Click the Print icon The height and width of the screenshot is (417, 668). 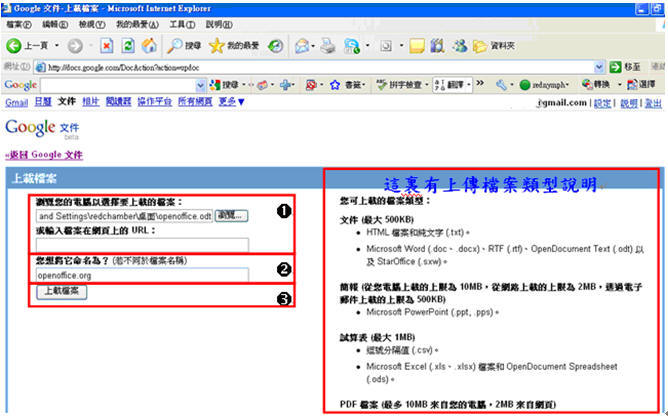point(328,46)
